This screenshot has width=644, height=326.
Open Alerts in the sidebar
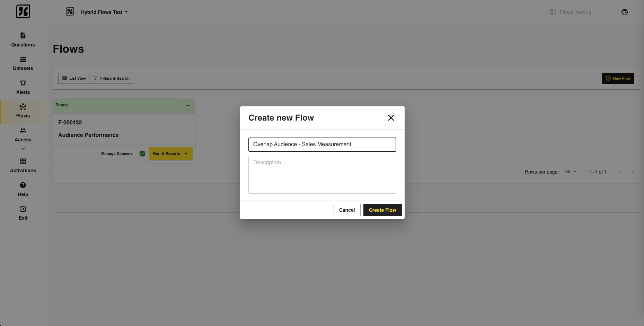(23, 87)
